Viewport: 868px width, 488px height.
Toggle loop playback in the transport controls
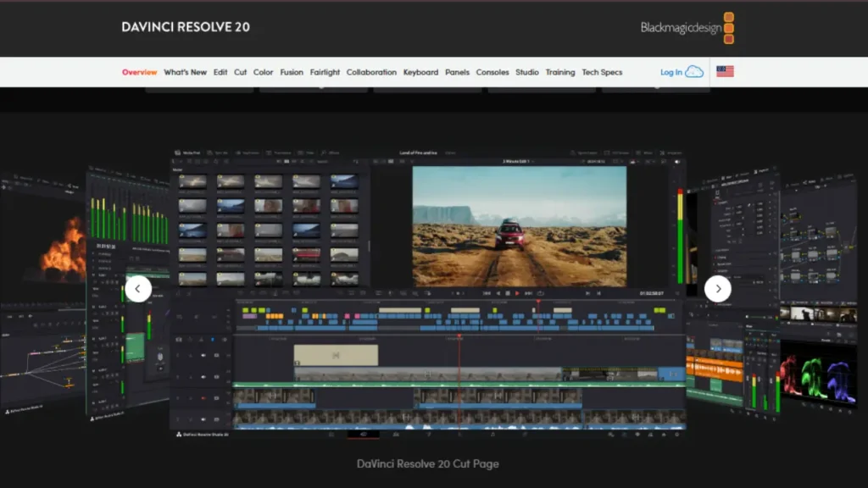point(541,293)
